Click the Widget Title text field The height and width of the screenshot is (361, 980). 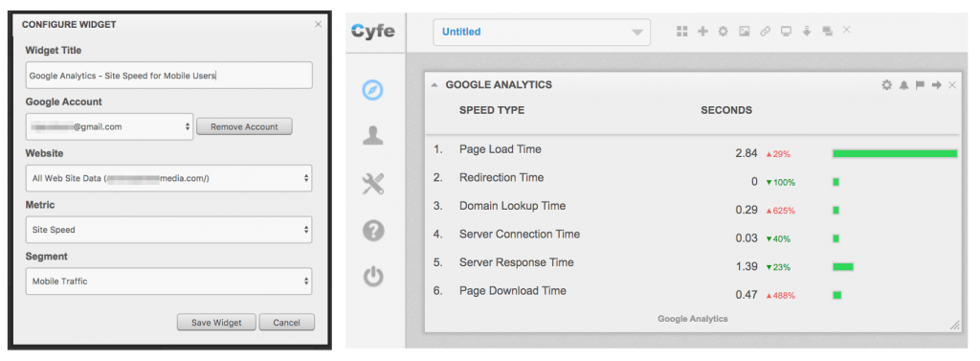click(168, 75)
